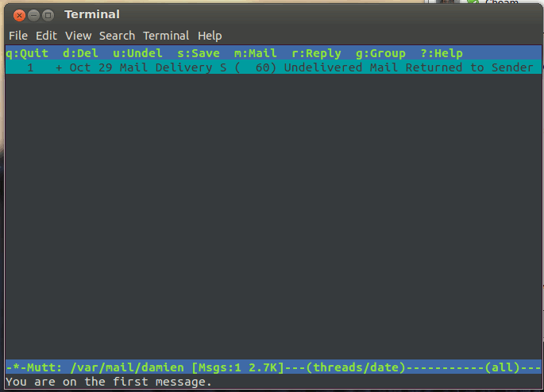Open the View menu
Image resolution: width=544 pixels, height=392 pixels.
pyautogui.click(x=78, y=36)
